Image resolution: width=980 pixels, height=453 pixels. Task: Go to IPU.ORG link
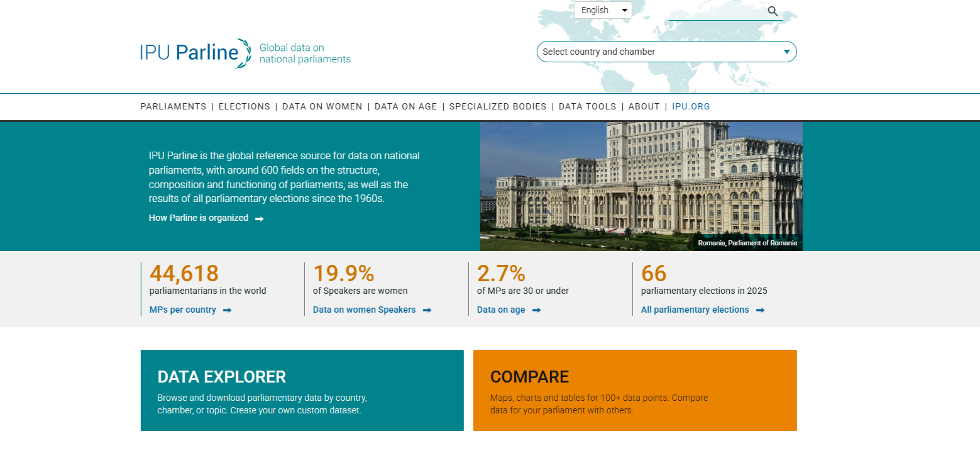point(691,106)
